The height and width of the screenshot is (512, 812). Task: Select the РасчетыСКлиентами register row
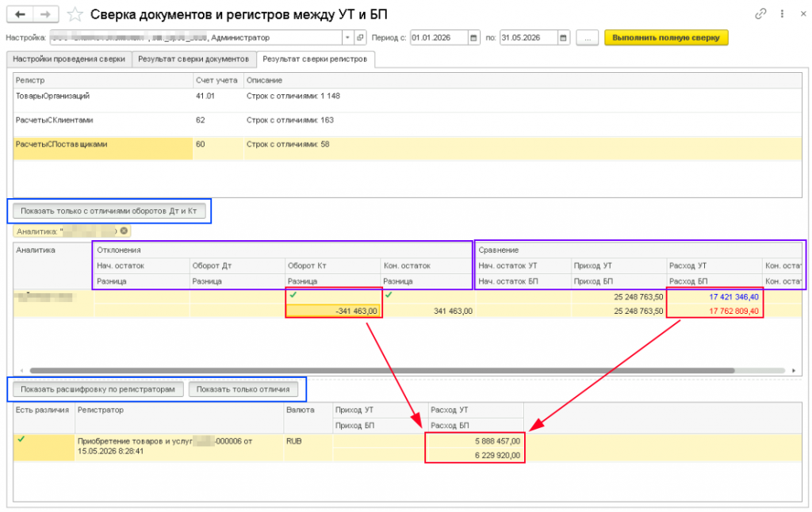tap(407, 124)
